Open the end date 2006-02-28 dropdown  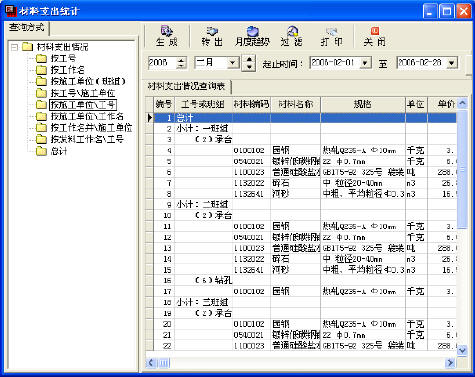coord(452,63)
